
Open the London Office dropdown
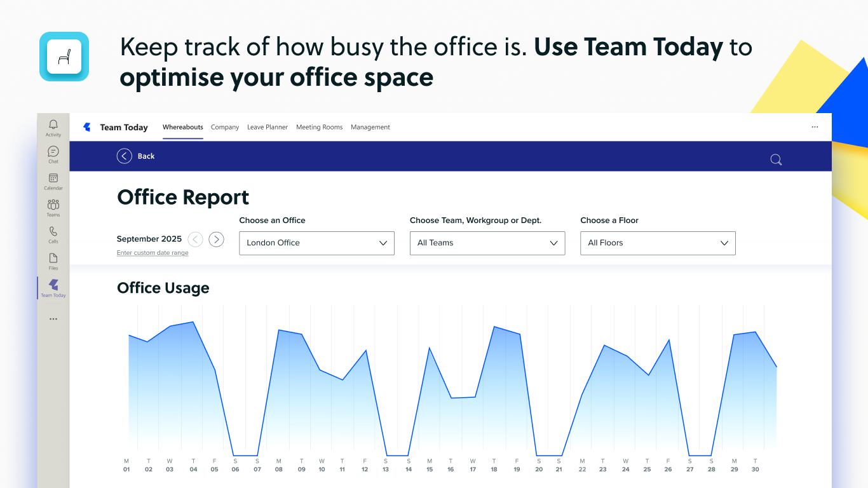coord(317,243)
